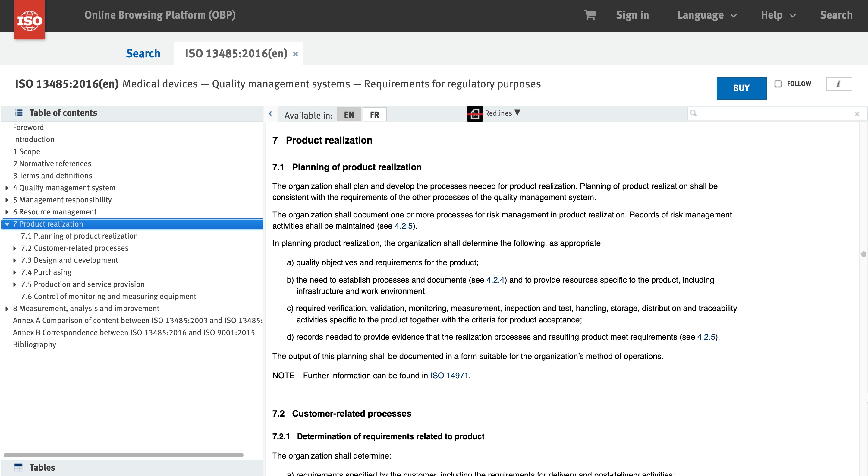Open Introduction in table of contents

point(34,140)
